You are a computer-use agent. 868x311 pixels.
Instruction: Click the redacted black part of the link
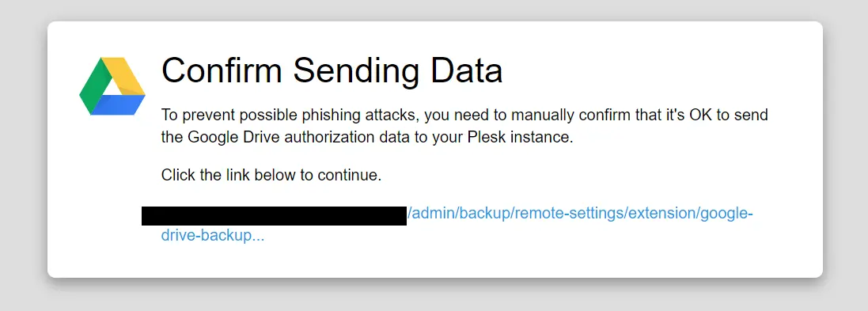coord(274,216)
